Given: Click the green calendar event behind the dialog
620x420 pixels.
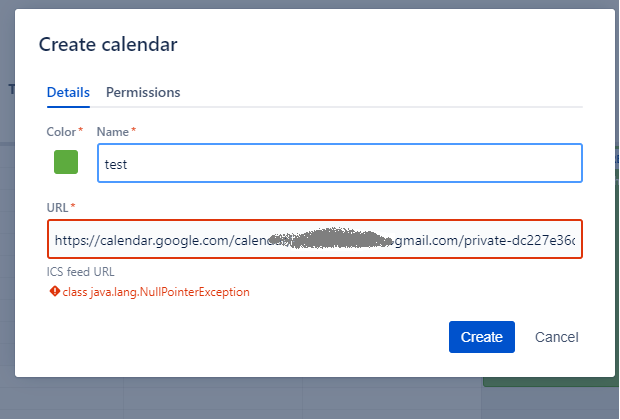Looking at the screenshot, I should tap(549, 382).
